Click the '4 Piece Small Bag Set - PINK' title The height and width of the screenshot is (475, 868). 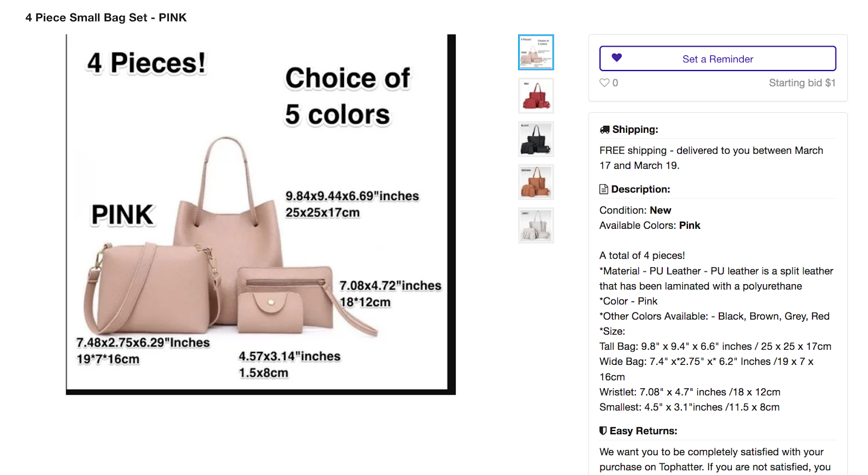pyautogui.click(x=106, y=17)
